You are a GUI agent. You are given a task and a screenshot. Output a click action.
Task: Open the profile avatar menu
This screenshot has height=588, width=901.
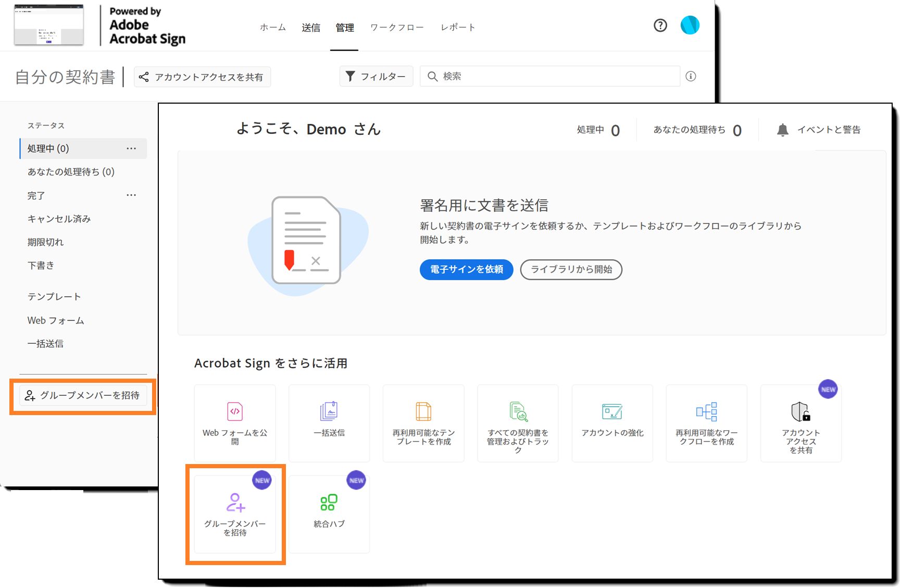coord(690,24)
